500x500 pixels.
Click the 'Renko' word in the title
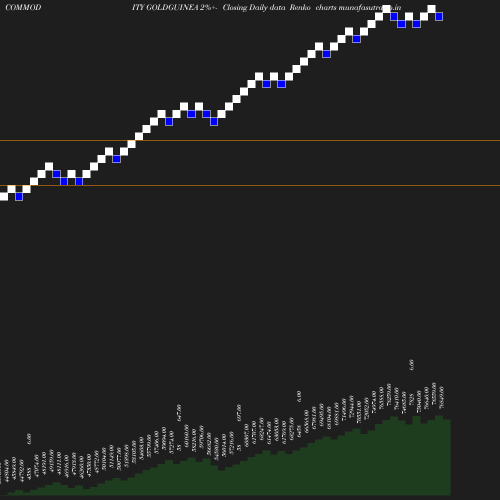tap(300, 7)
